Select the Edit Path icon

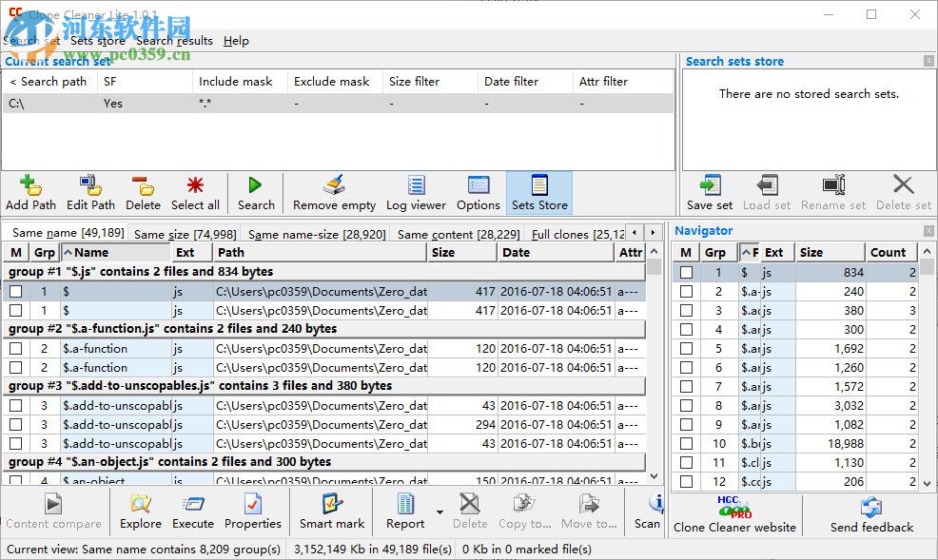click(90, 191)
